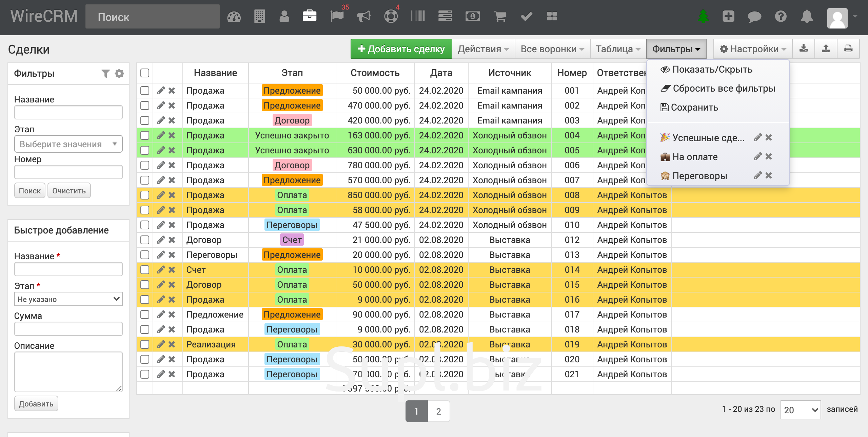The height and width of the screenshot is (437, 868).
Task: Go to page 2 of results
Action: point(438,411)
